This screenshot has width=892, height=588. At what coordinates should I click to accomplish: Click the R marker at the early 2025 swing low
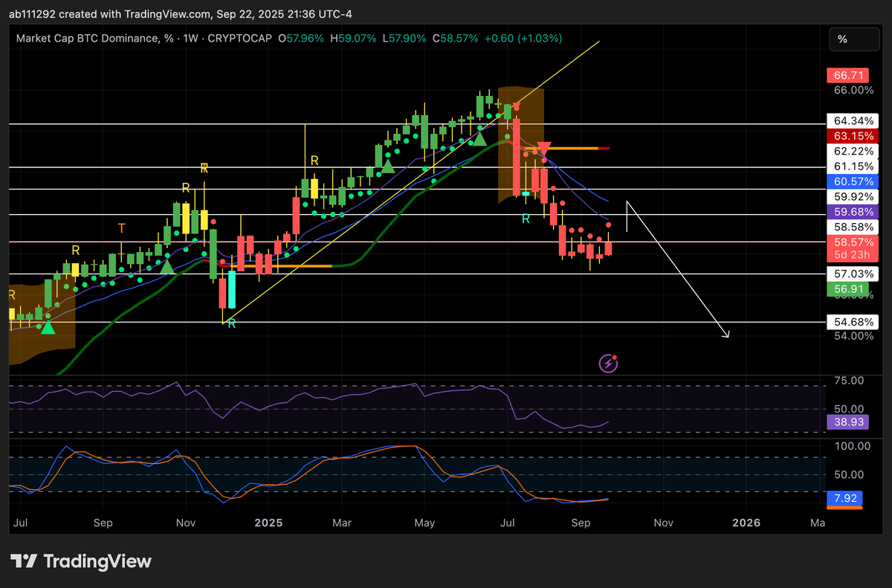(230, 324)
